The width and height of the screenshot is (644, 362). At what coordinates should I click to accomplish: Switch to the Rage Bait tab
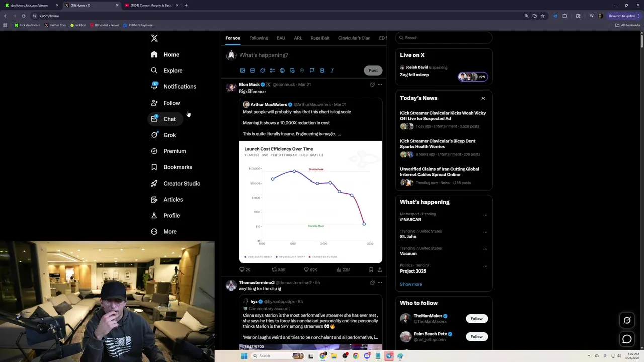pyautogui.click(x=320, y=38)
